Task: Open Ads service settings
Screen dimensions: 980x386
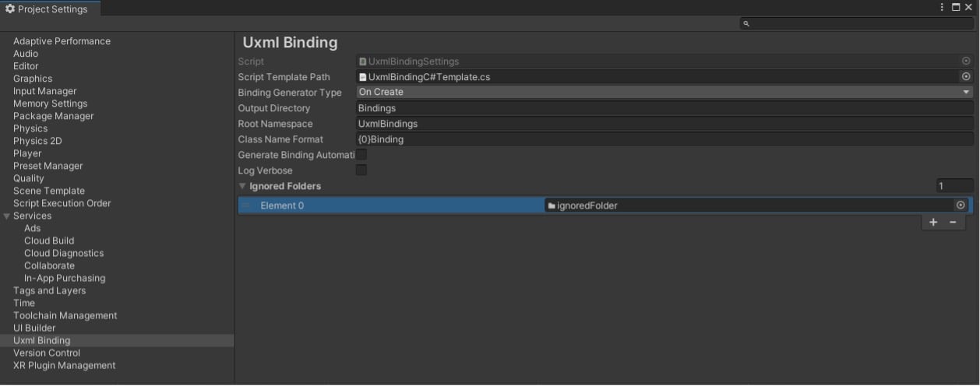Action: click(x=32, y=228)
